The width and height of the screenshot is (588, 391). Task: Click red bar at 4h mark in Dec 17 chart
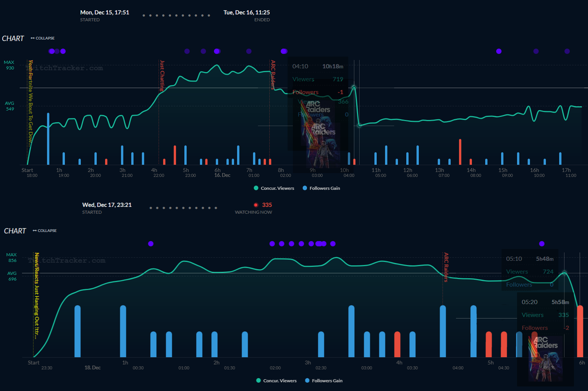(x=397, y=344)
